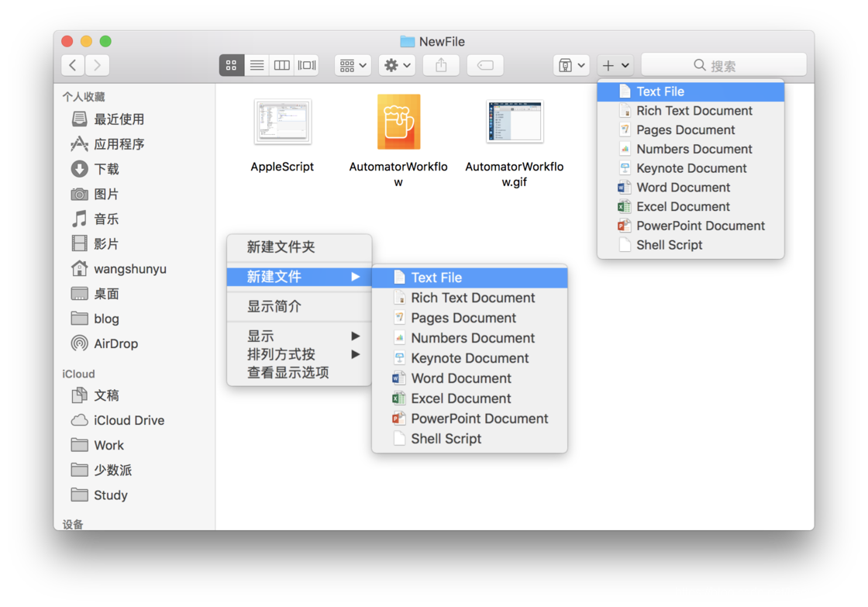
Task: Select Numbers Document in toolbar dropdown
Action: (691, 149)
